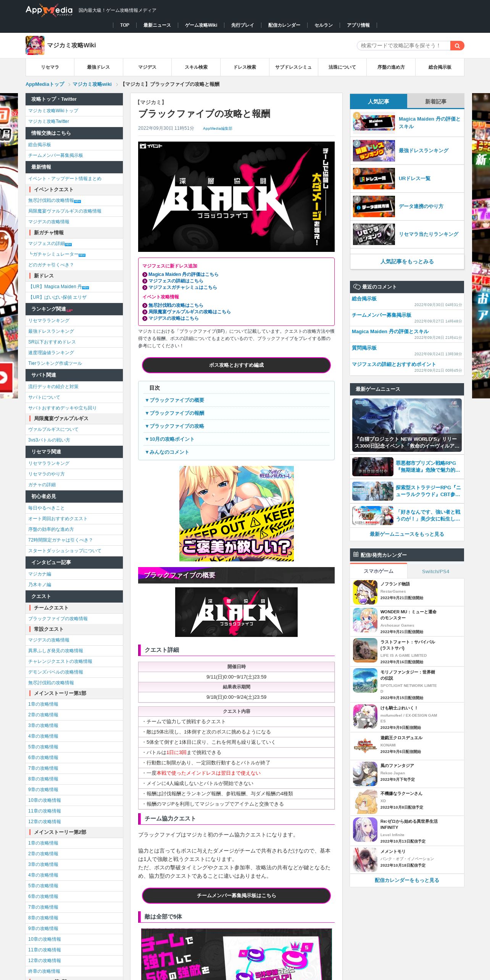Jump to みんなのコメント in contents

pyautogui.click(x=167, y=452)
